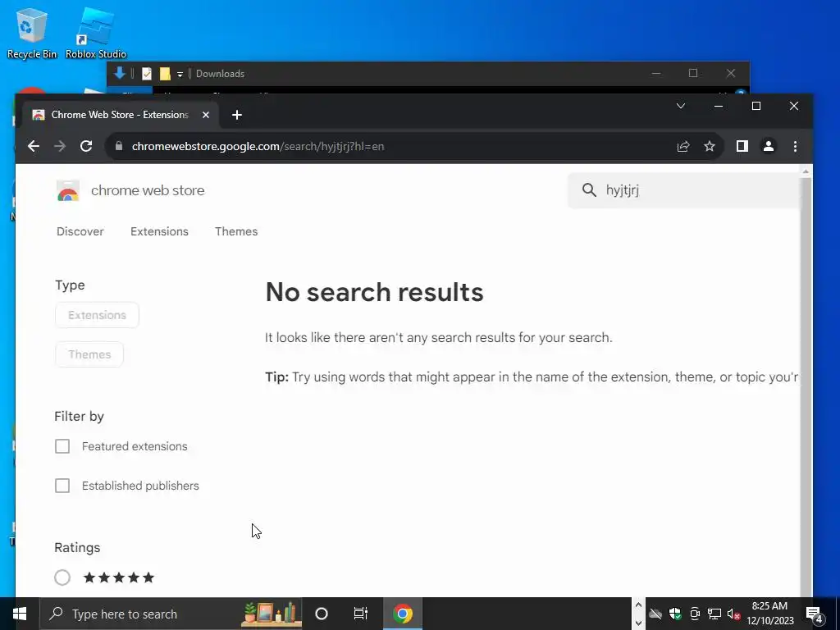Screen dimensions: 840x630
Task: Open Recycle Bin desktop icon
Action: (x=32, y=33)
